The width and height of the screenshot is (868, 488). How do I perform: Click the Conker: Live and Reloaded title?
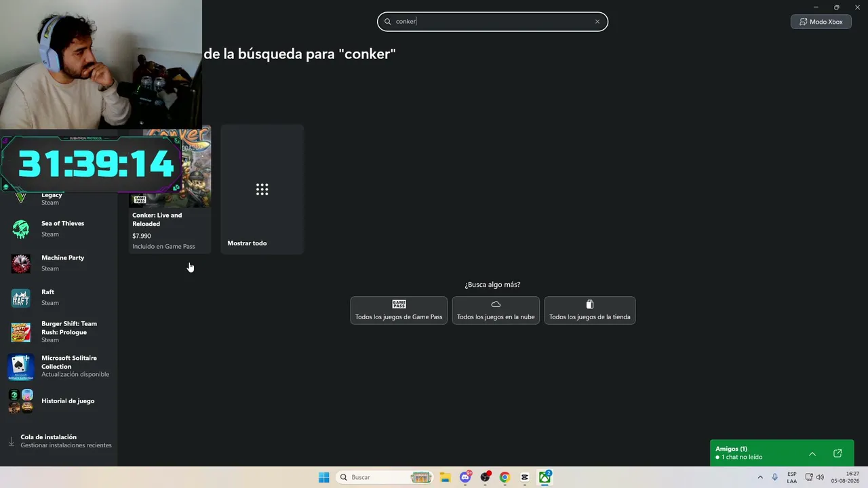tap(157, 220)
